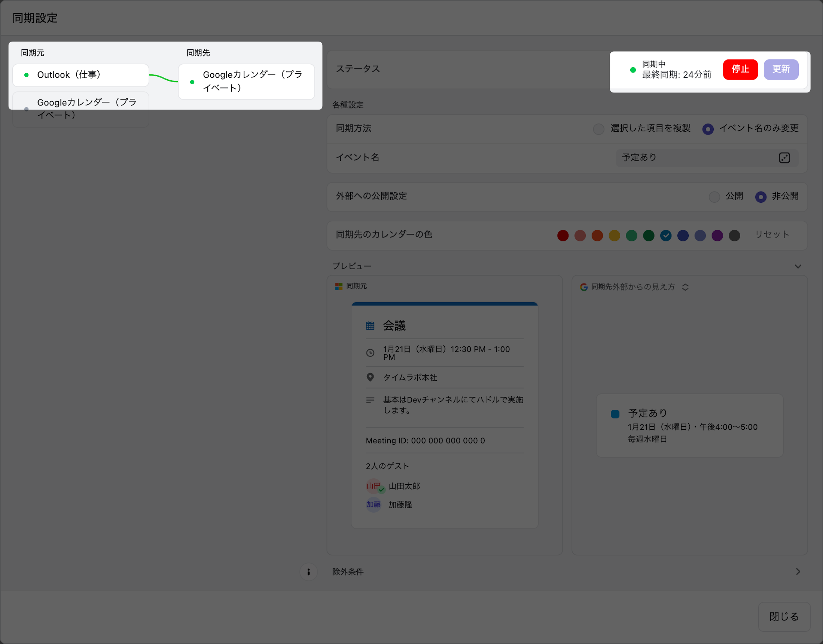This screenshot has height=644, width=823.
Task: Choose 非公開 visibility option
Action: pos(760,197)
